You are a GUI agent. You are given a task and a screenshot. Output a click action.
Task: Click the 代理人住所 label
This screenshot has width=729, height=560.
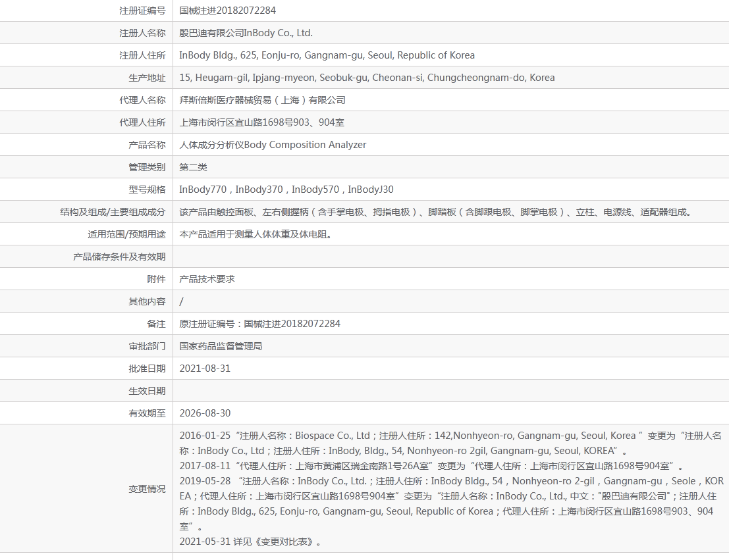pyautogui.click(x=142, y=122)
